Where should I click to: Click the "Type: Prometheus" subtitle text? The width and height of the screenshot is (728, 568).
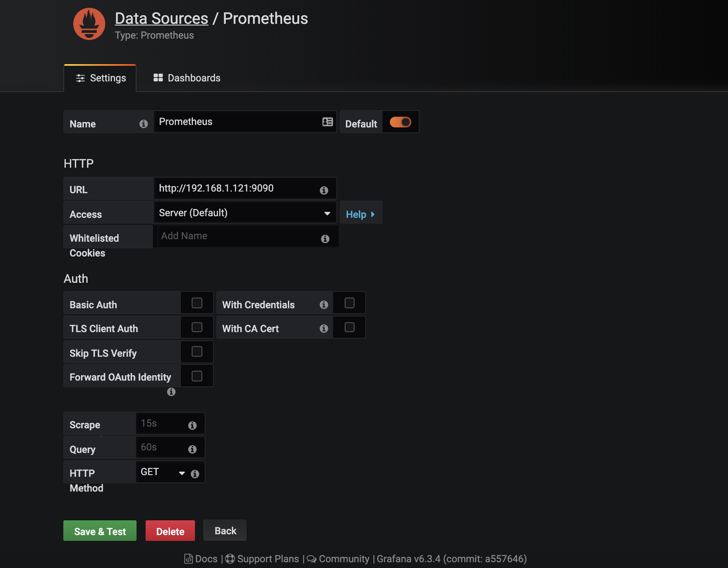pyautogui.click(x=154, y=35)
